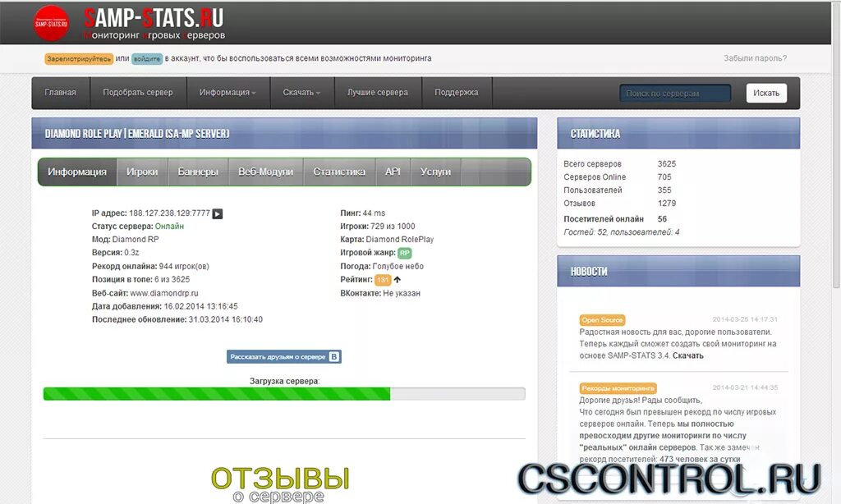
Task: Click the server search input field
Action: [x=675, y=93]
